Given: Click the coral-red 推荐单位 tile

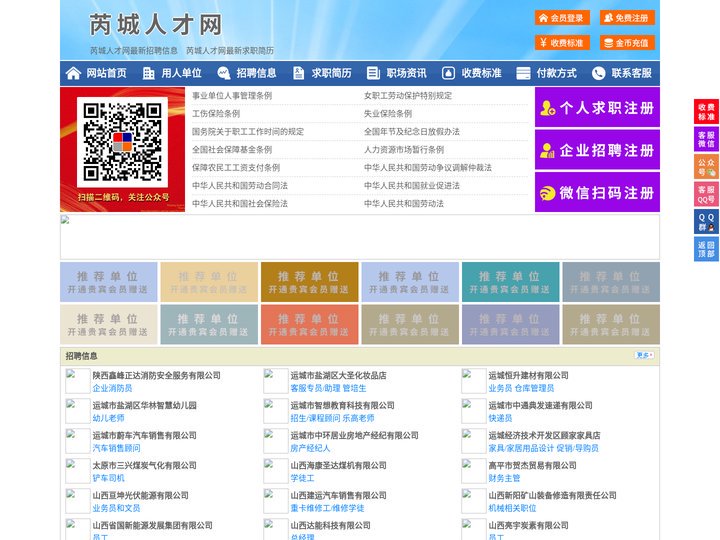Looking at the screenshot, I should 309,325.
